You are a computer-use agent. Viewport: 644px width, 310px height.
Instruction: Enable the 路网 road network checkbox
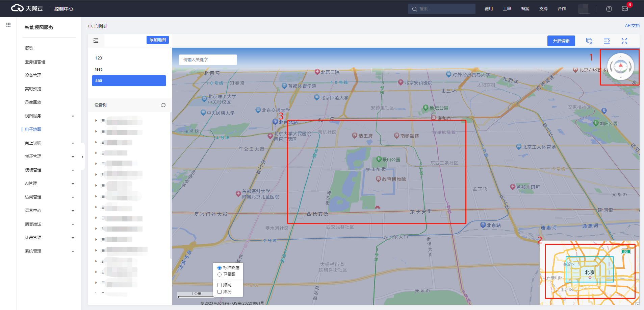[x=220, y=285]
